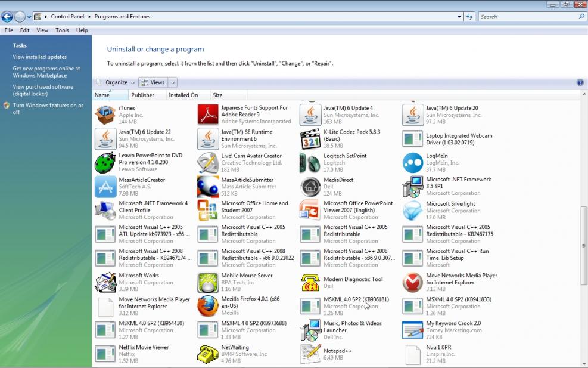Select the Live! Cam Avatar Creator icon
Image resolution: width=588 pixels, height=368 pixels.
pos(208,163)
